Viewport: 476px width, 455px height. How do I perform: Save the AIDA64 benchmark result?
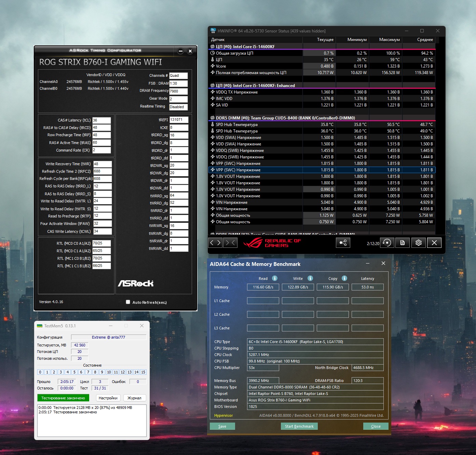(x=222, y=426)
